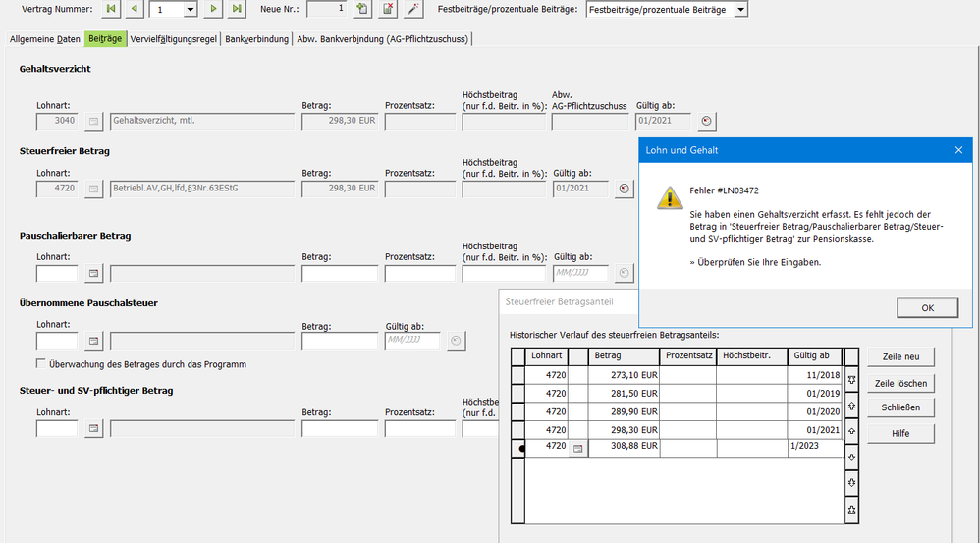Viewport: 980px width, 543px height.
Task: Select the 298,30 EUR history cell
Action: (624, 430)
